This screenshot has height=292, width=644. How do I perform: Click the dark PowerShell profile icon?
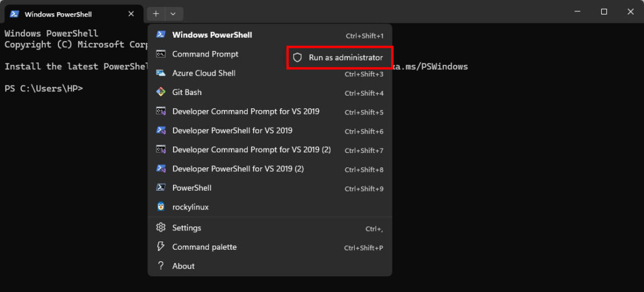(x=160, y=188)
